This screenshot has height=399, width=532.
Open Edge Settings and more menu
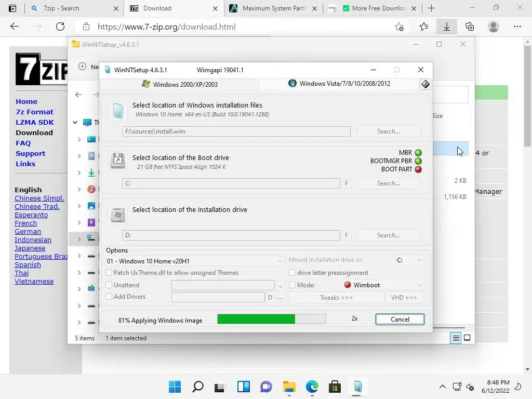[517, 27]
